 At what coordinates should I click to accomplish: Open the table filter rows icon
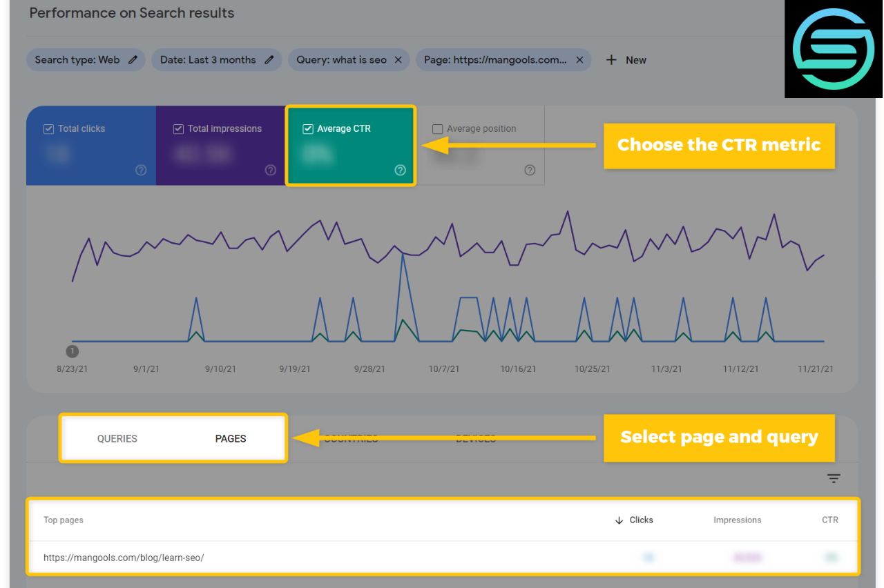(x=834, y=478)
